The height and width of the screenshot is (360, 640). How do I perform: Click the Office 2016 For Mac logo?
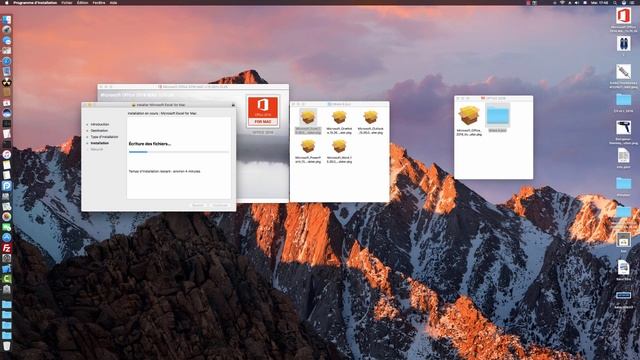263,111
